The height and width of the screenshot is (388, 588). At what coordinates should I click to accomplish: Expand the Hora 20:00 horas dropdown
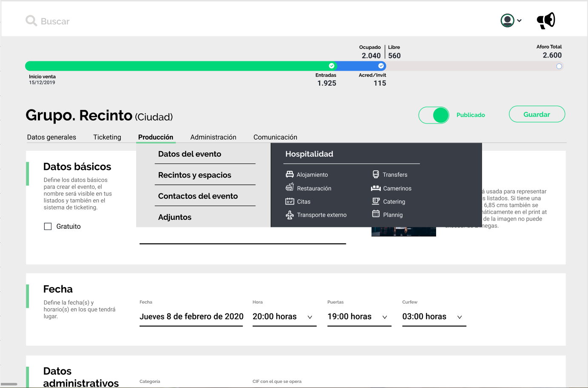pyautogui.click(x=310, y=317)
